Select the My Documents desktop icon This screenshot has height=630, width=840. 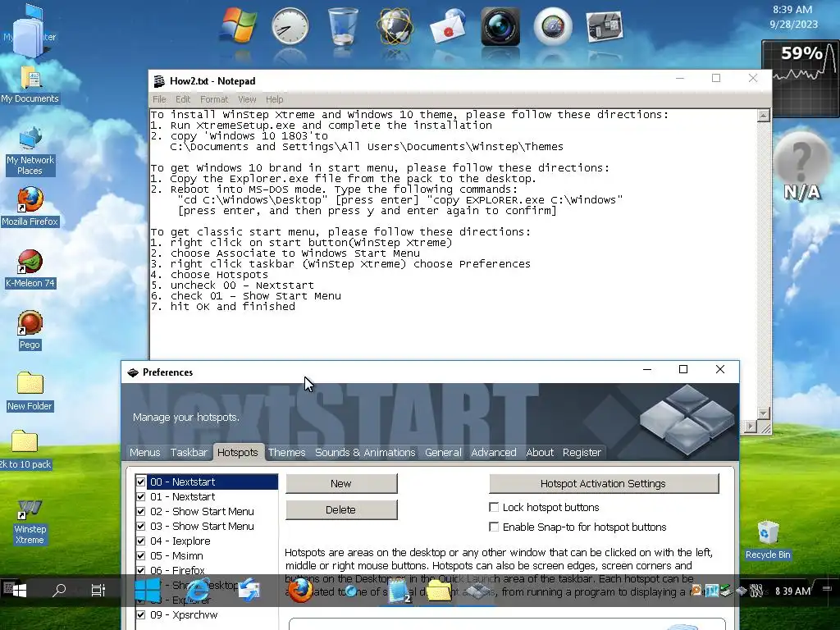(30, 84)
